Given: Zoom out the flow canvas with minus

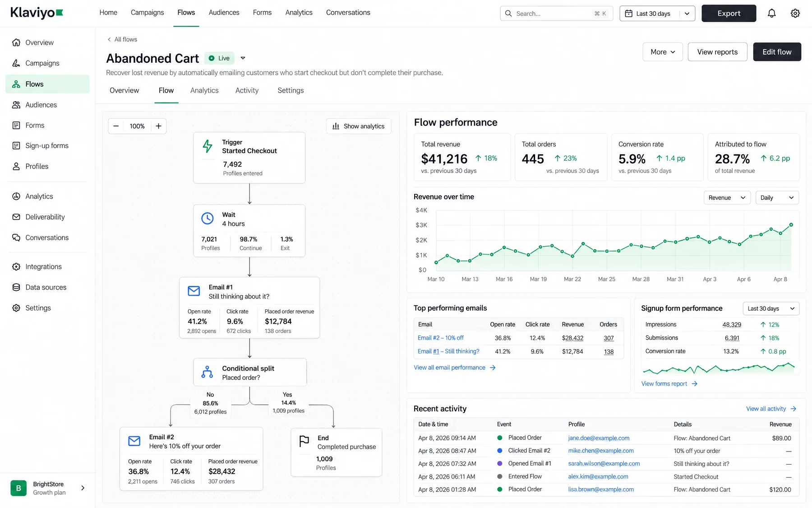Looking at the screenshot, I should pos(116,126).
